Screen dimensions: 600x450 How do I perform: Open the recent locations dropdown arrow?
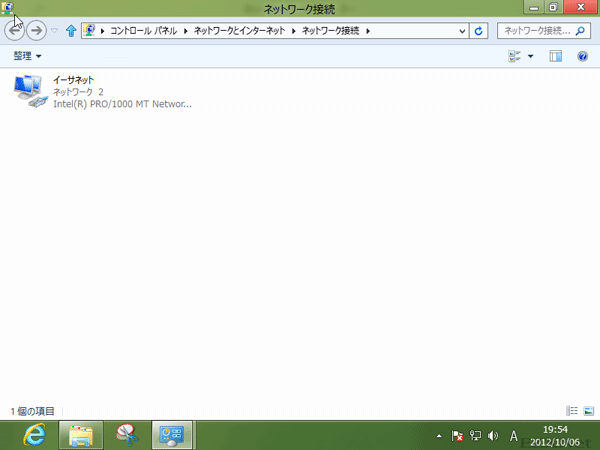click(55, 30)
